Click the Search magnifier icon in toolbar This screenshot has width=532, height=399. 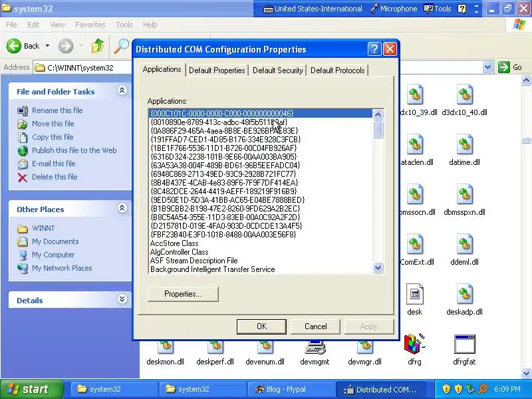tap(121, 46)
